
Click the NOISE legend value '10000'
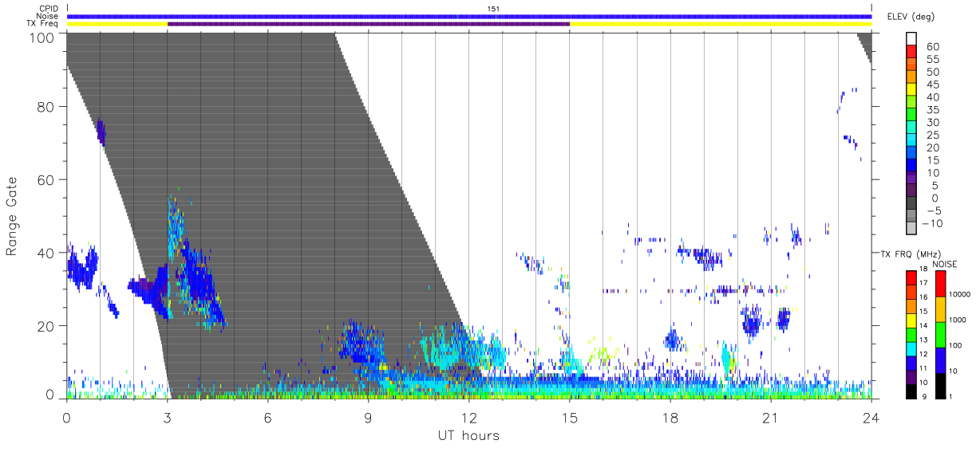click(960, 294)
